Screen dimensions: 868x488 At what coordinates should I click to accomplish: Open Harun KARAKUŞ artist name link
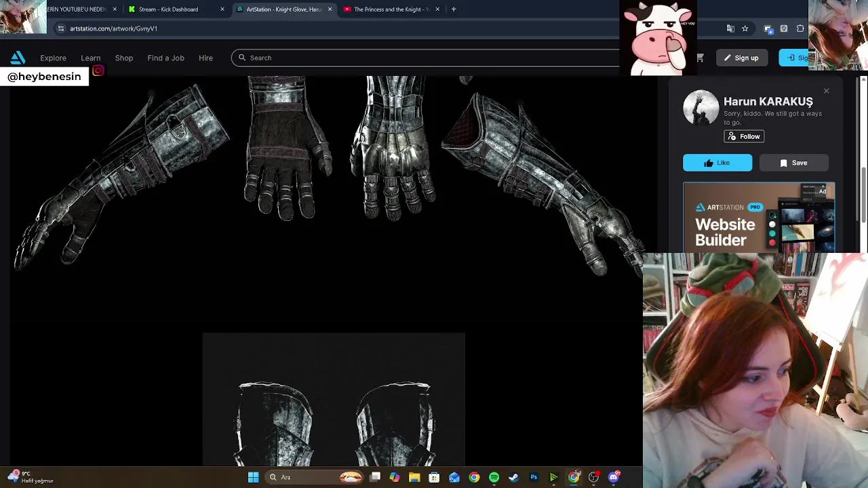tap(768, 101)
